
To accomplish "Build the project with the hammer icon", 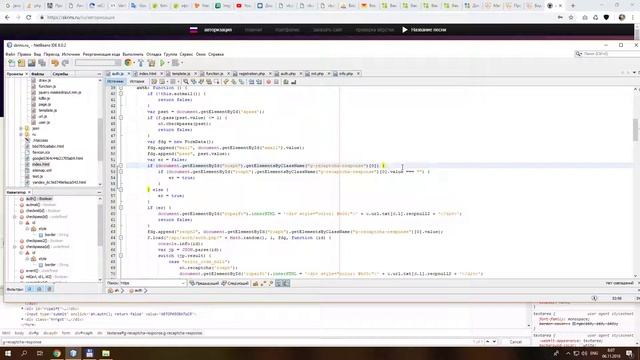I will (x=141, y=63).
